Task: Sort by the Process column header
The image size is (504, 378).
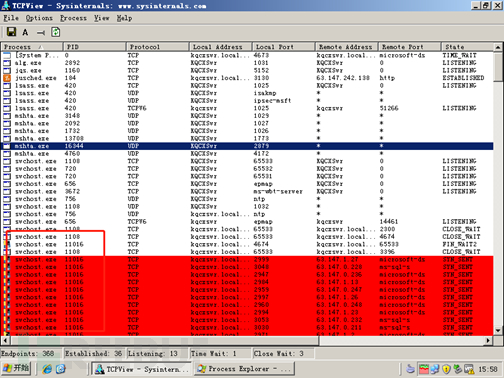Action: pos(32,47)
